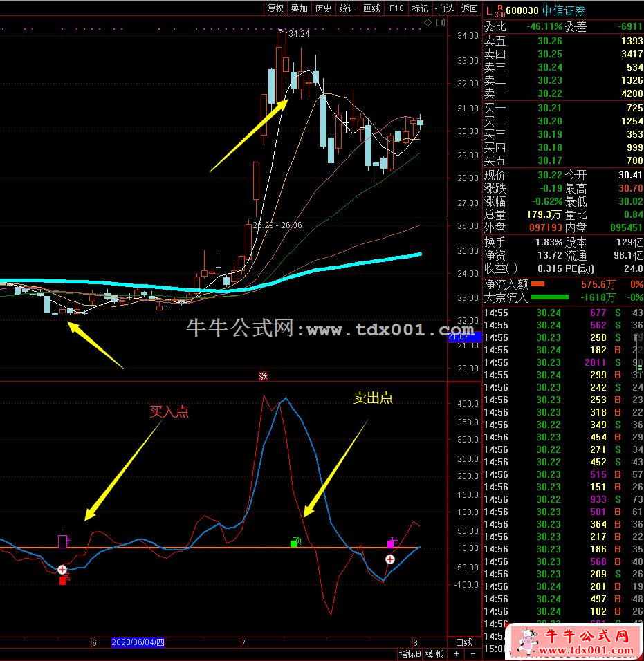Screen dimensions: 644x661
Task: Open the 历史 history tab
Action: (x=324, y=8)
